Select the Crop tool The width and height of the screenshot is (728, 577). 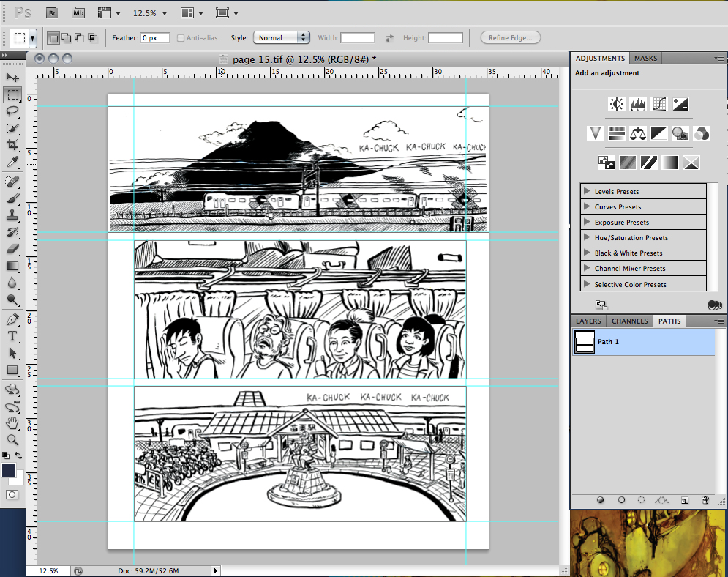click(x=12, y=145)
